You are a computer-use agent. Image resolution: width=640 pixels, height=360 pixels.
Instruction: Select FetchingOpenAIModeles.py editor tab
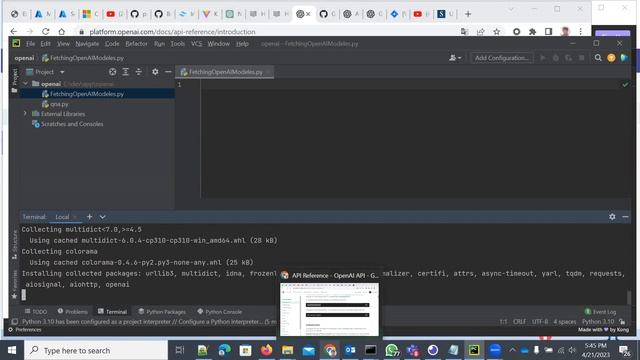[225, 72]
